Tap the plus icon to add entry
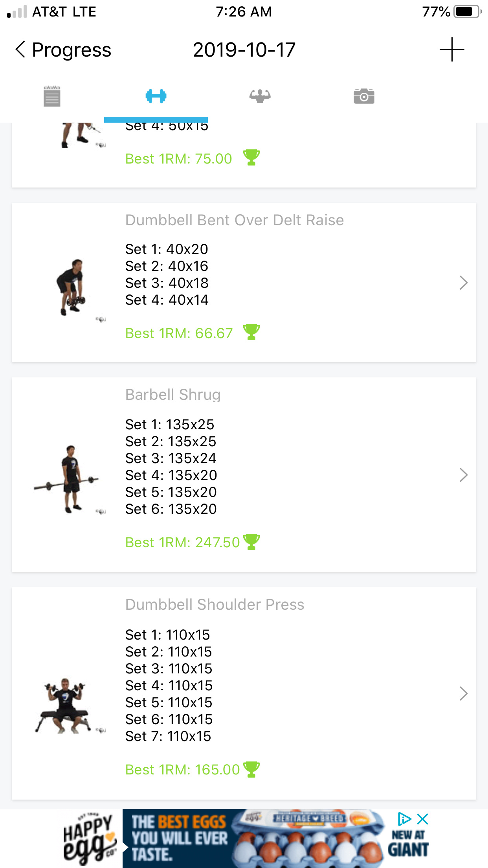 (452, 50)
